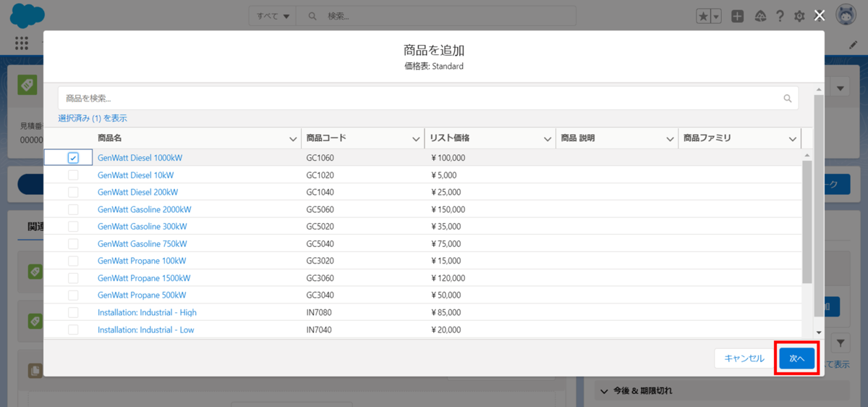Viewport: 868px width, 407px height.
Task: Click the キャンセル button
Action: pyautogui.click(x=744, y=358)
